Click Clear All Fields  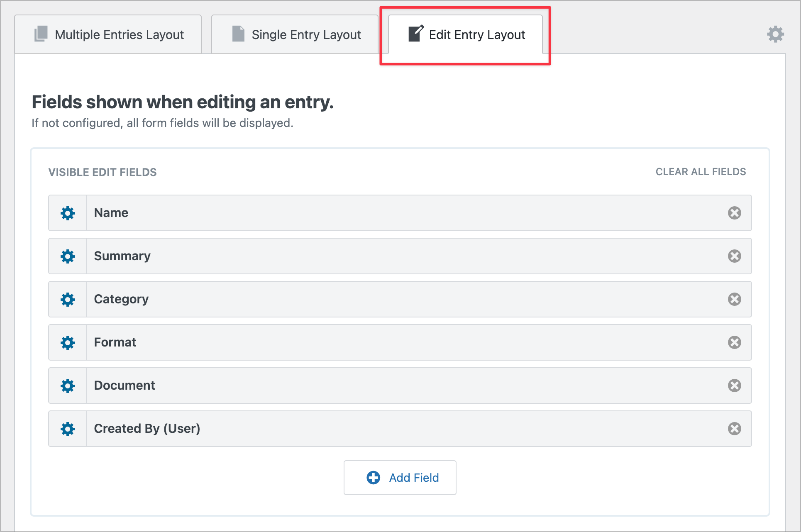[x=700, y=171]
